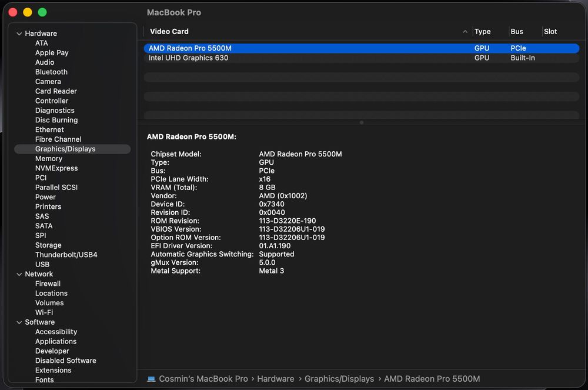The width and height of the screenshot is (588, 390).
Task: Click the laptop icon in path bar
Action: (151, 379)
